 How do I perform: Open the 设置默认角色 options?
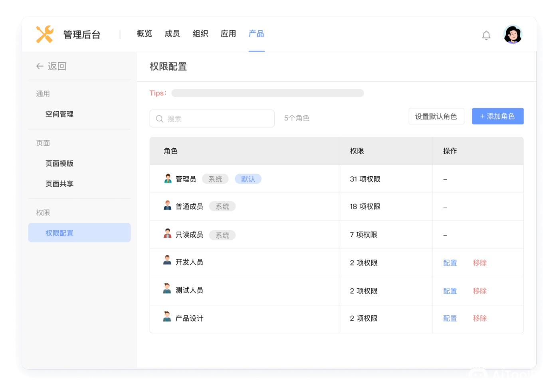436,116
